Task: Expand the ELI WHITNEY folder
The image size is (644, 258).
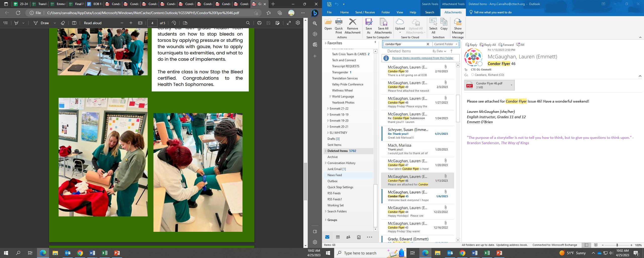Action: tap(328, 133)
